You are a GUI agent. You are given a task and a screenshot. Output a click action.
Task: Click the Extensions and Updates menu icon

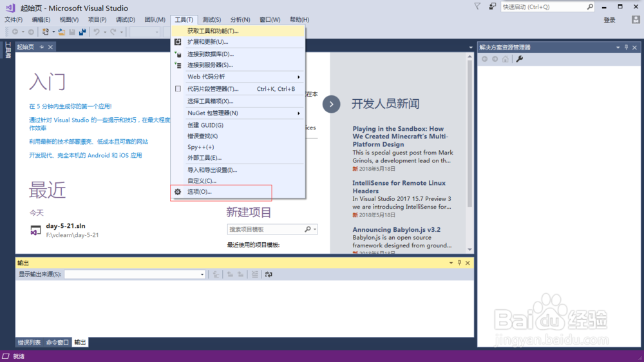pos(178,42)
